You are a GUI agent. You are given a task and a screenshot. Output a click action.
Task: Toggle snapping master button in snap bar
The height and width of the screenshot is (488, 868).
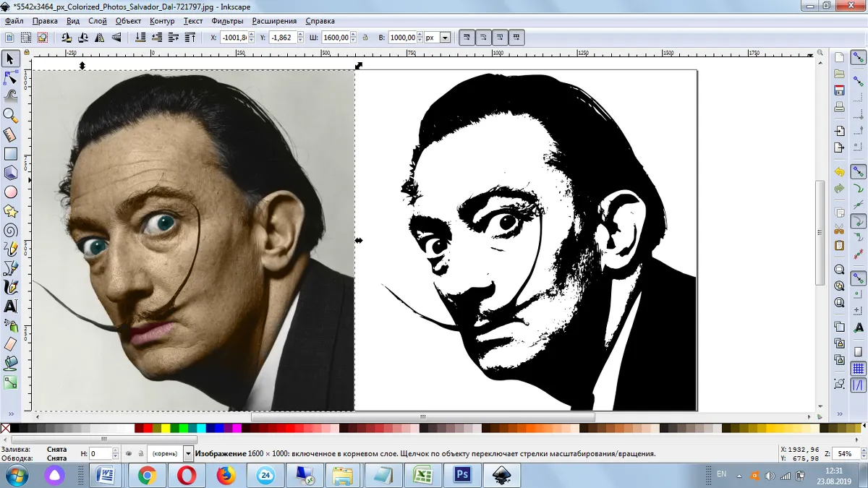pos(859,58)
